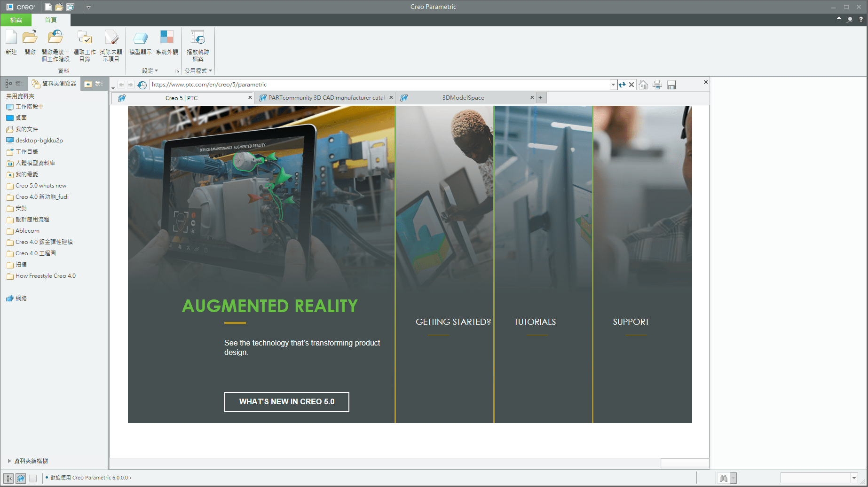The image size is (868, 487).
Task: Click the refresh page icon
Action: (x=622, y=85)
